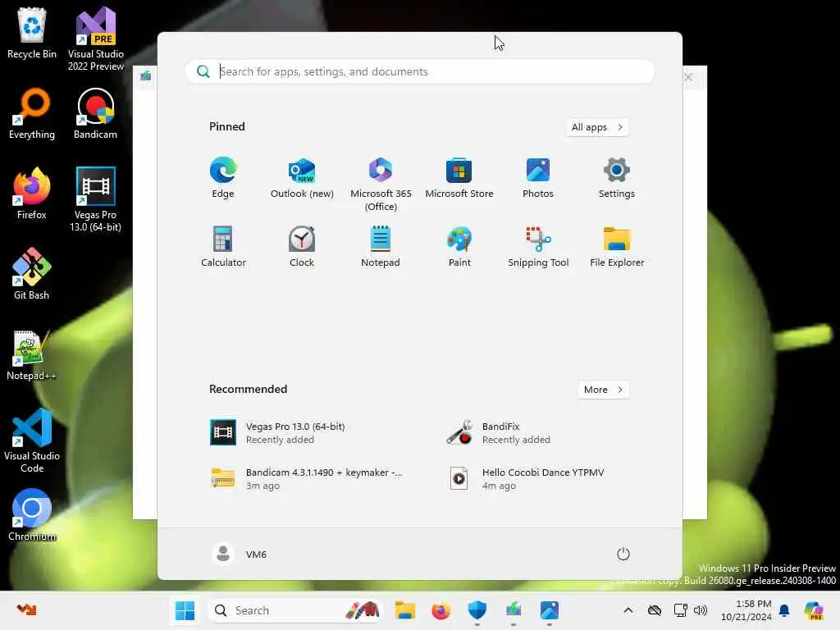Select Firefox desktop shortcut
The image size is (840, 630).
pos(32,194)
